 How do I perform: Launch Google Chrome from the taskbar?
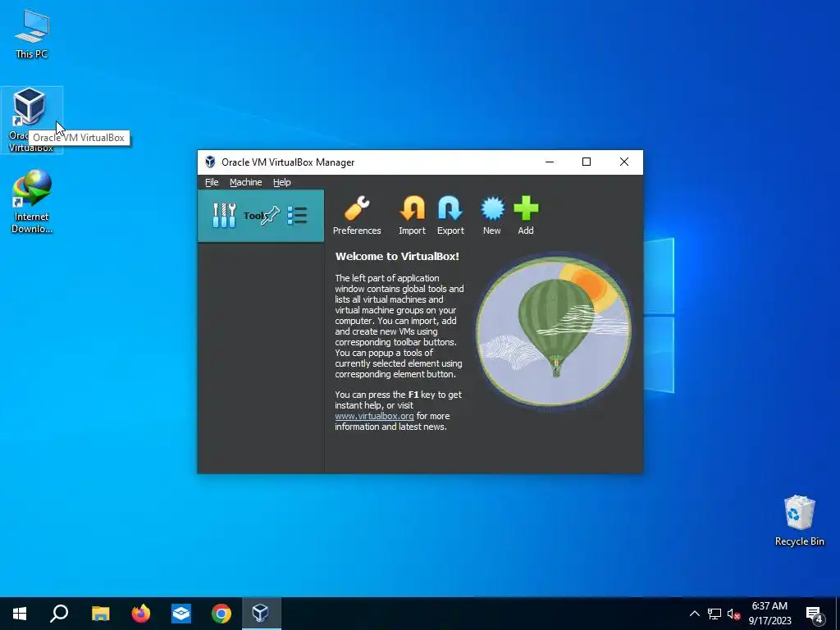tap(221, 614)
